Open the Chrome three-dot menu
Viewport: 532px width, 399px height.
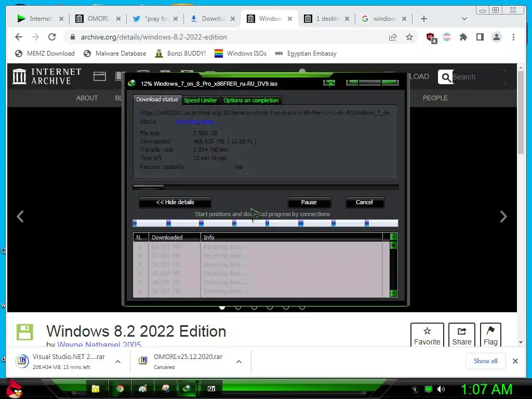pyautogui.click(x=513, y=37)
